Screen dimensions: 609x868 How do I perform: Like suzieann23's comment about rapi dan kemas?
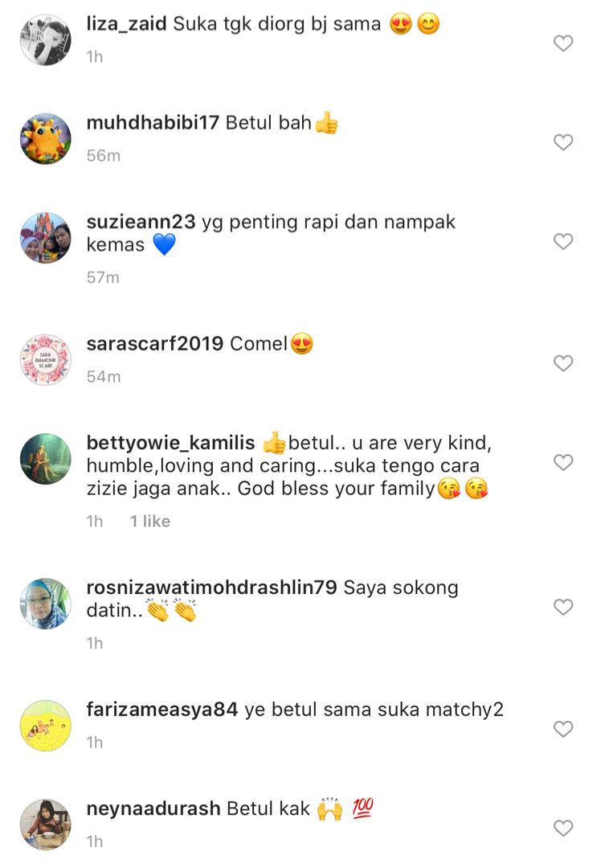563,241
